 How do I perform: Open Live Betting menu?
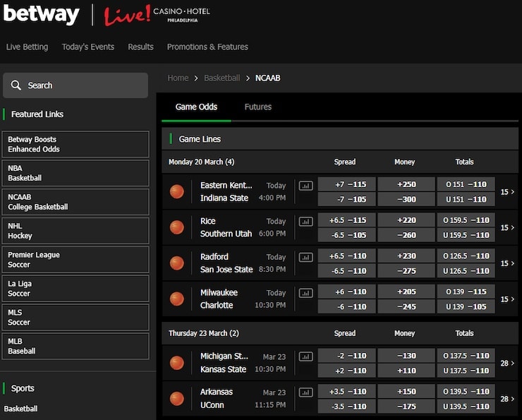(x=27, y=47)
